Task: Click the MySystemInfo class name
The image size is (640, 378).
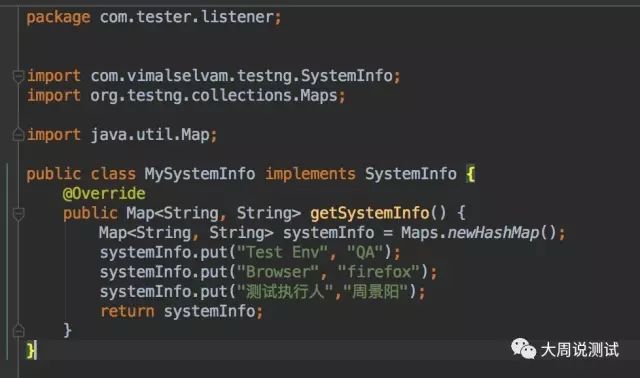Action: (200, 174)
